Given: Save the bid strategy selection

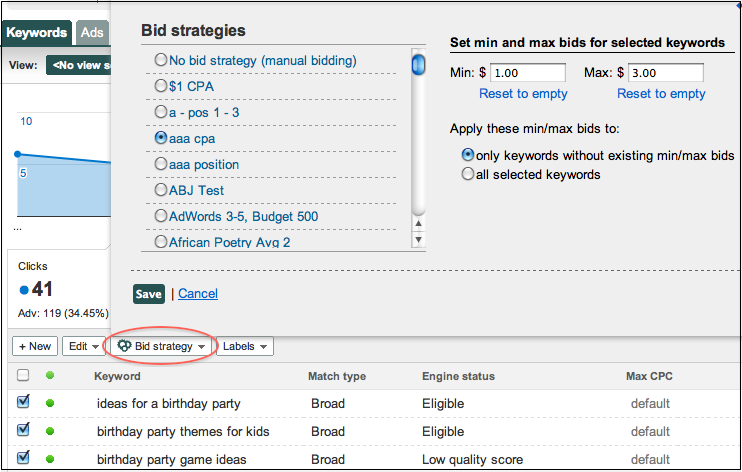Looking at the screenshot, I should [x=149, y=294].
